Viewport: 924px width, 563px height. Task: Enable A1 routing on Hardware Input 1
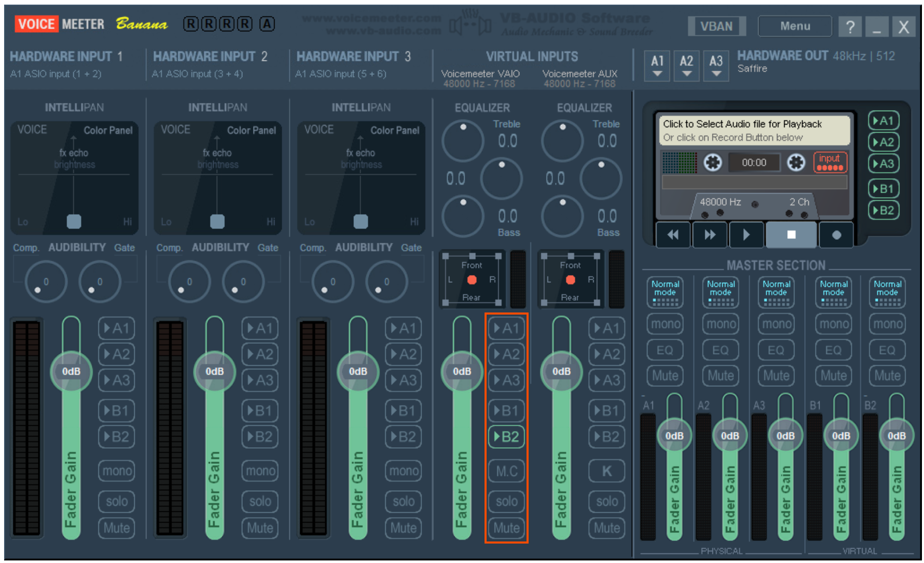pos(117,328)
